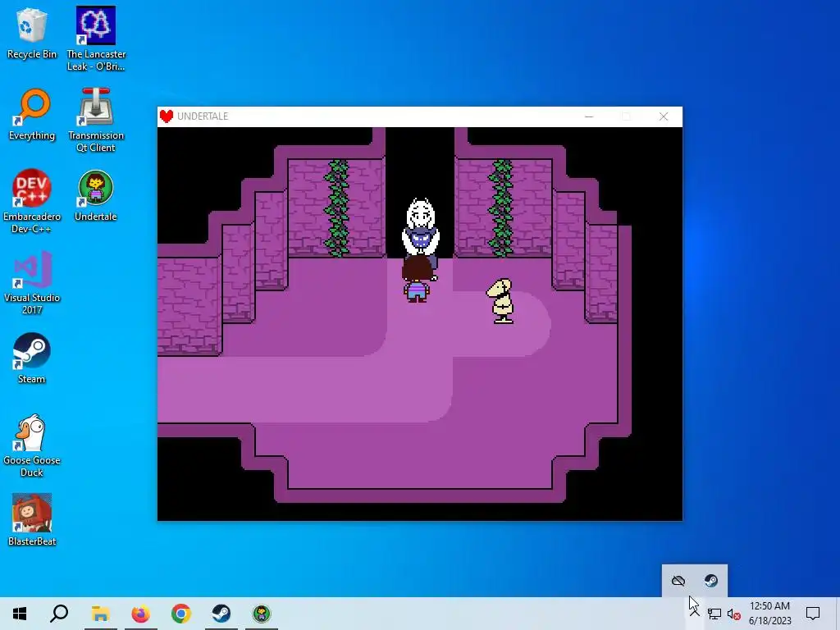Open the Recycle Bin desktop icon
The width and height of the screenshot is (840, 630).
coord(32,33)
